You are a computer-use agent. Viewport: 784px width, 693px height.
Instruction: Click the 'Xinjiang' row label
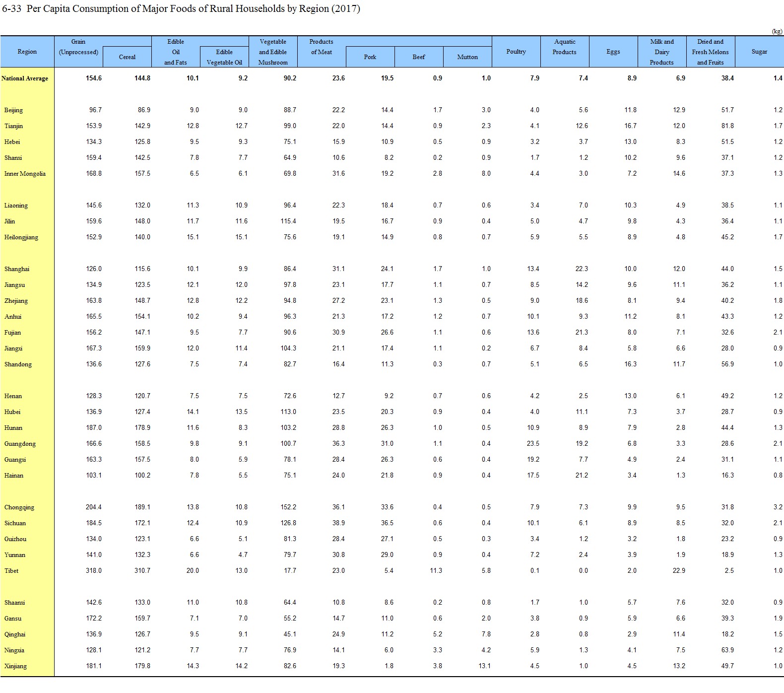15,666
